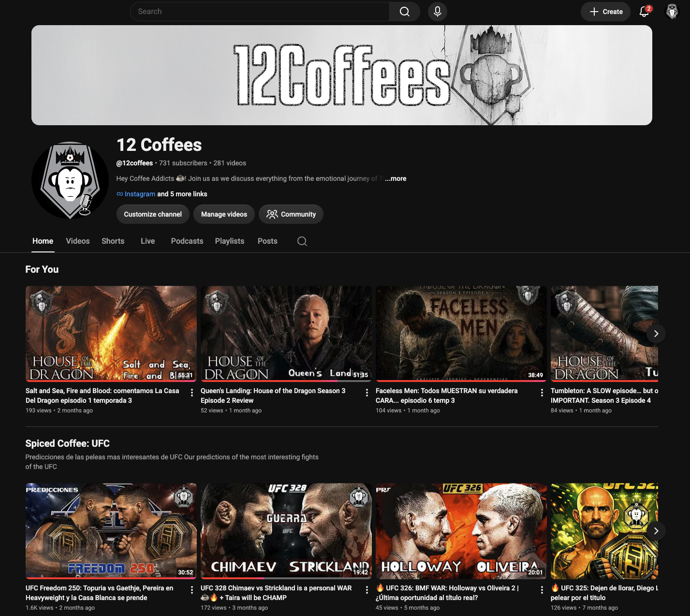This screenshot has width=690, height=616.
Task: Expand channel description with ...more
Action: pyautogui.click(x=396, y=178)
